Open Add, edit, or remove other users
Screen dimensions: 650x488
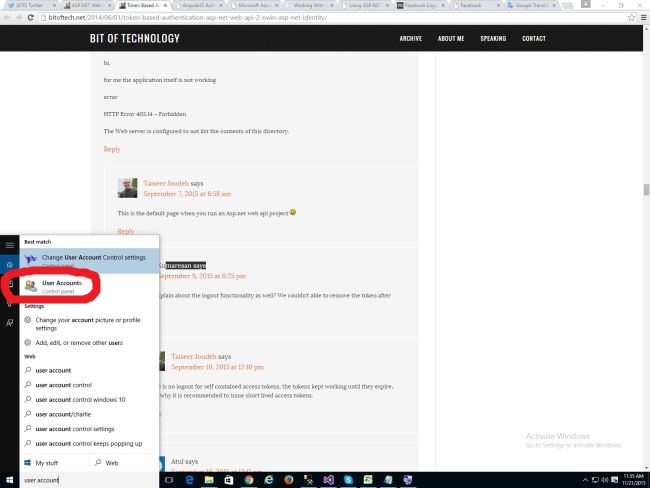click(89, 343)
